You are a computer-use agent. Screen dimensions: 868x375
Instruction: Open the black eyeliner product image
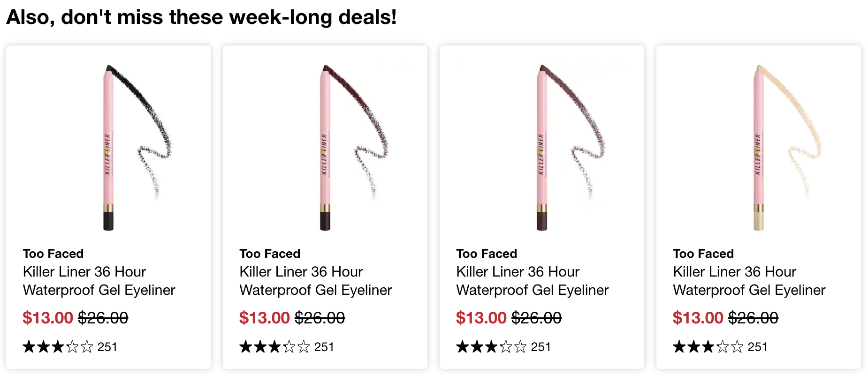(x=108, y=147)
